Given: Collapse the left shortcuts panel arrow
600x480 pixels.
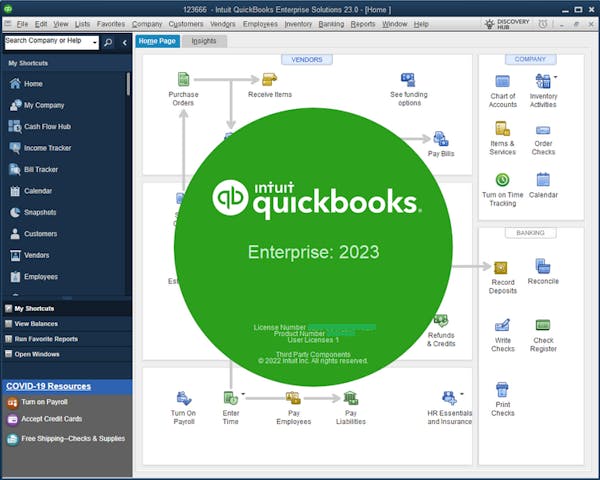Looking at the screenshot, I should pyautogui.click(x=125, y=42).
